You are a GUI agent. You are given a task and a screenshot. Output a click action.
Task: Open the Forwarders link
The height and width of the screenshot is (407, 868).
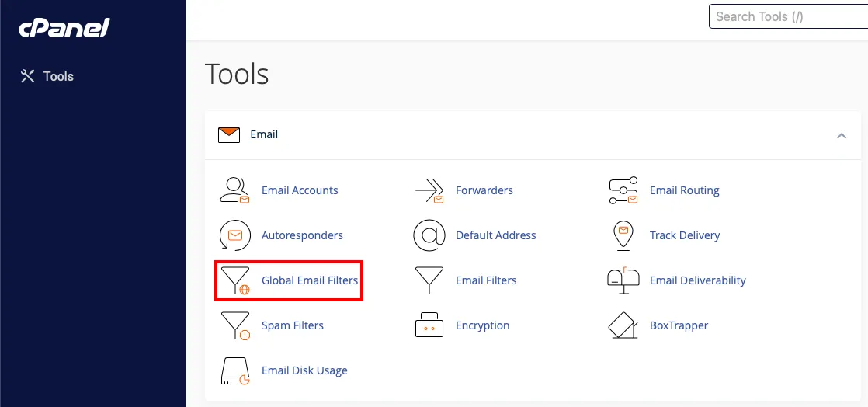point(484,190)
